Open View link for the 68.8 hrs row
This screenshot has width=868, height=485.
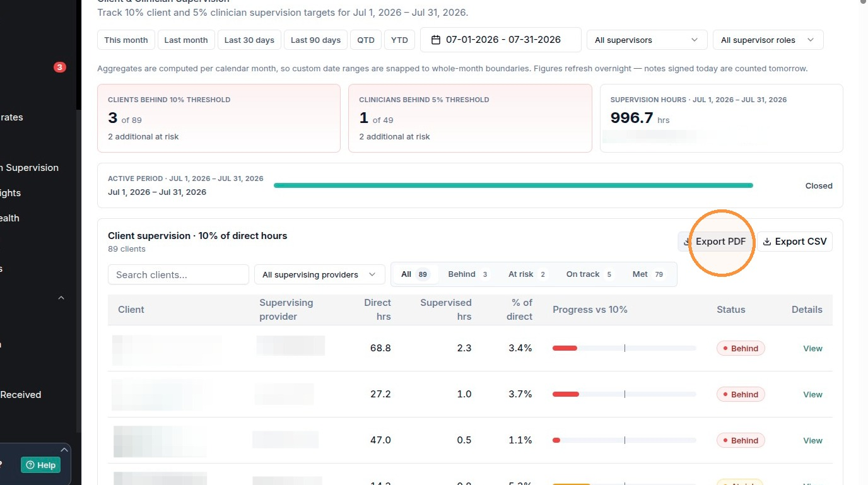tap(812, 348)
